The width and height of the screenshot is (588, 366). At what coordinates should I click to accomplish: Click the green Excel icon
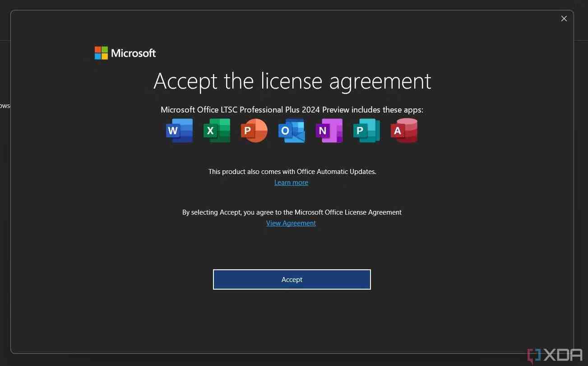[x=217, y=131]
